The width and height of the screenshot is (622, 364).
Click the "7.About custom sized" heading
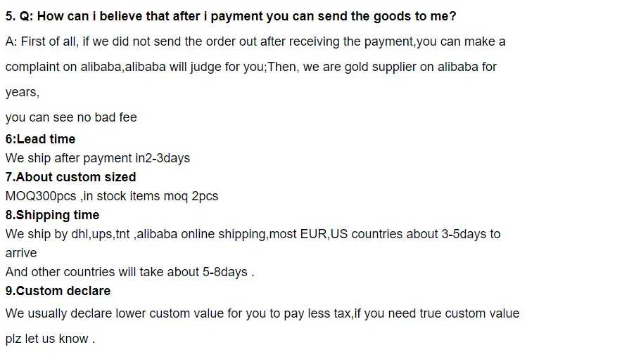(x=70, y=177)
